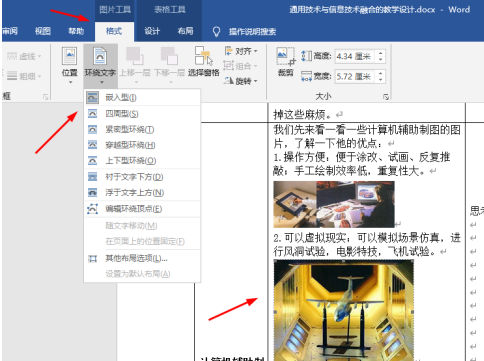The width and height of the screenshot is (484, 361).
Task: Click text "2.可以虚拟现实" line
Action: [312, 238]
